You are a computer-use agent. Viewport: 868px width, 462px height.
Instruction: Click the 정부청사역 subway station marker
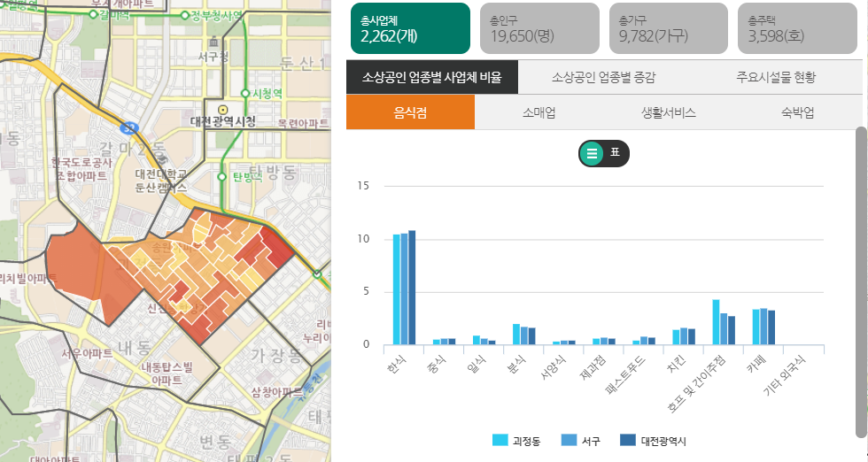pos(184,16)
